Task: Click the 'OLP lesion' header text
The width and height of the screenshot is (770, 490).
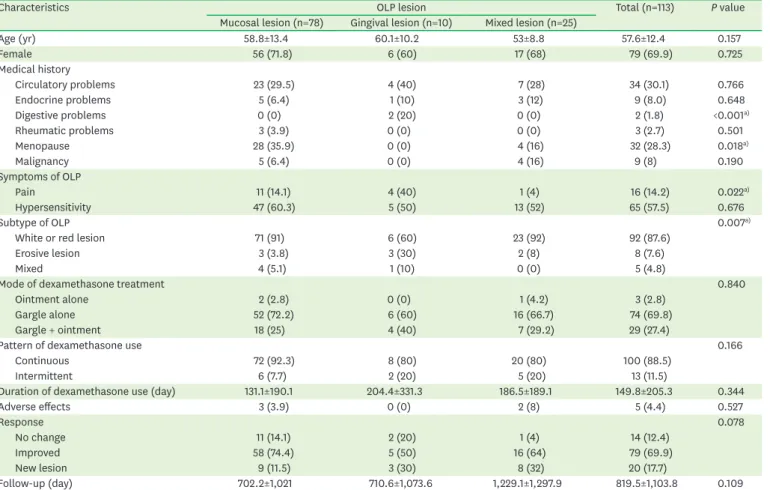Action: (x=401, y=8)
